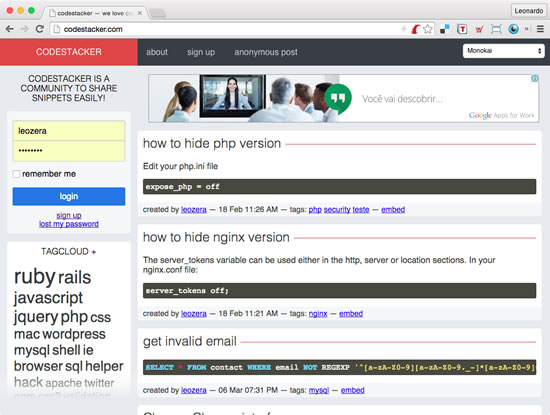Click the blue login button
Viewport: 550px width, 415px height.
69,196
